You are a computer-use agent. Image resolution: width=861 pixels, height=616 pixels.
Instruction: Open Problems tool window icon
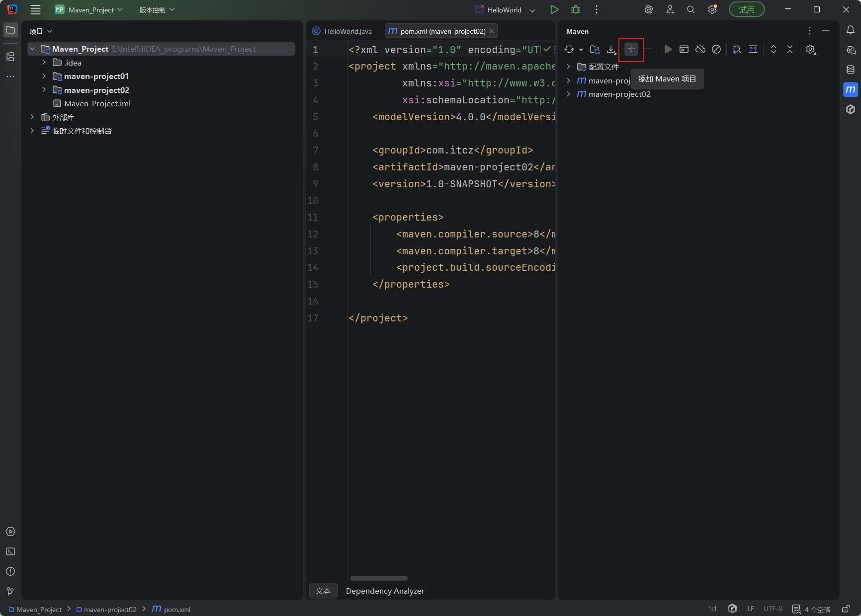(10, 571)
